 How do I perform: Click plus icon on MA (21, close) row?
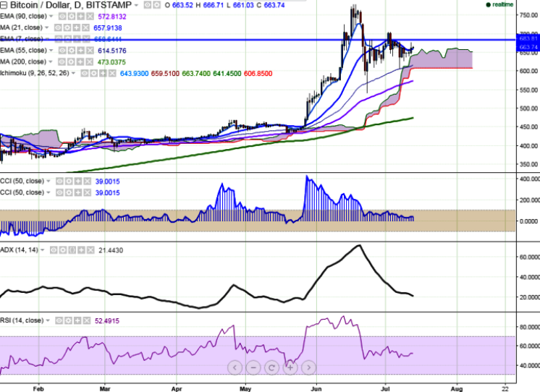point(77,28)
